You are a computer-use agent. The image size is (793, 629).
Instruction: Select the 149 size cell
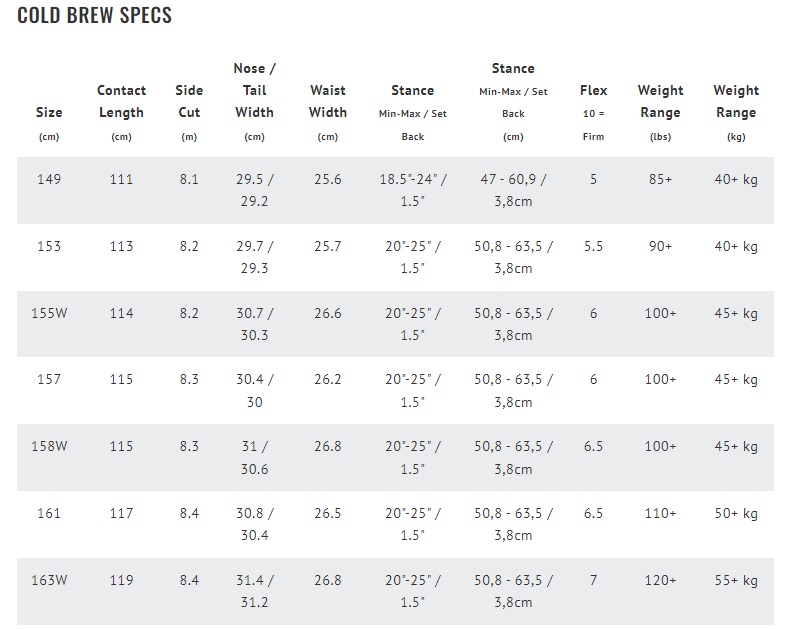(x=49, y=179)
